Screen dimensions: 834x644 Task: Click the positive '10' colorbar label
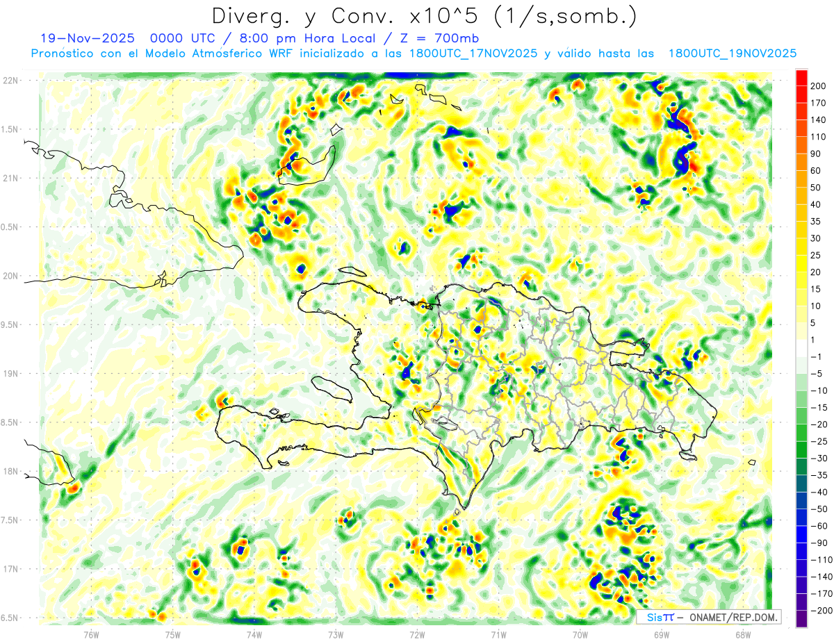pos(817,306)
